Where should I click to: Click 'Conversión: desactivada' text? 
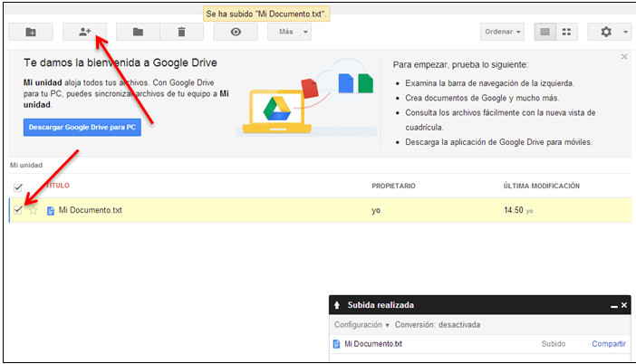click(438, 325)
